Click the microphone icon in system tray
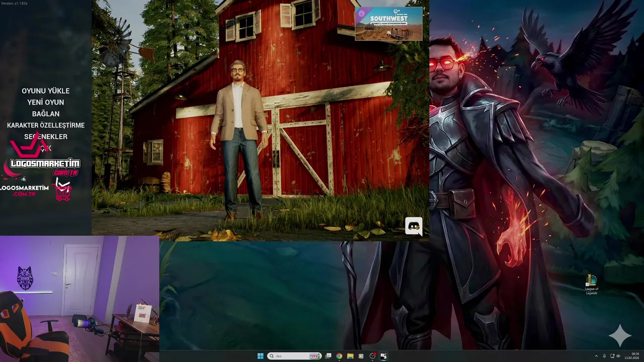 [604, 356]
